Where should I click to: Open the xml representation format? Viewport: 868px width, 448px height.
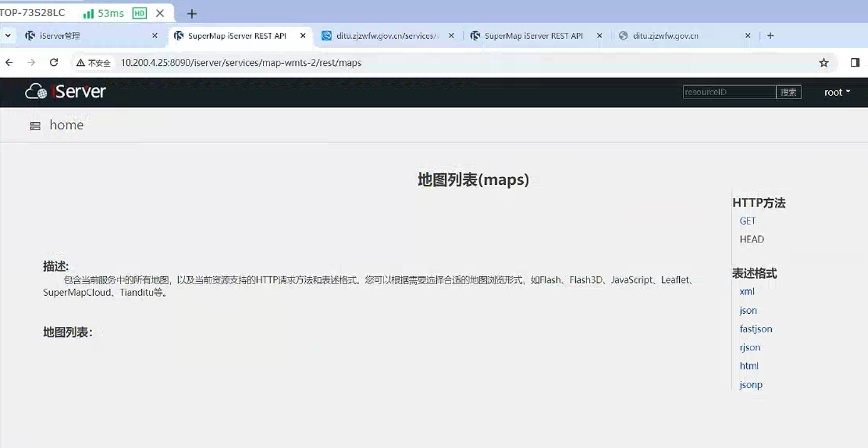click(747, 291)
